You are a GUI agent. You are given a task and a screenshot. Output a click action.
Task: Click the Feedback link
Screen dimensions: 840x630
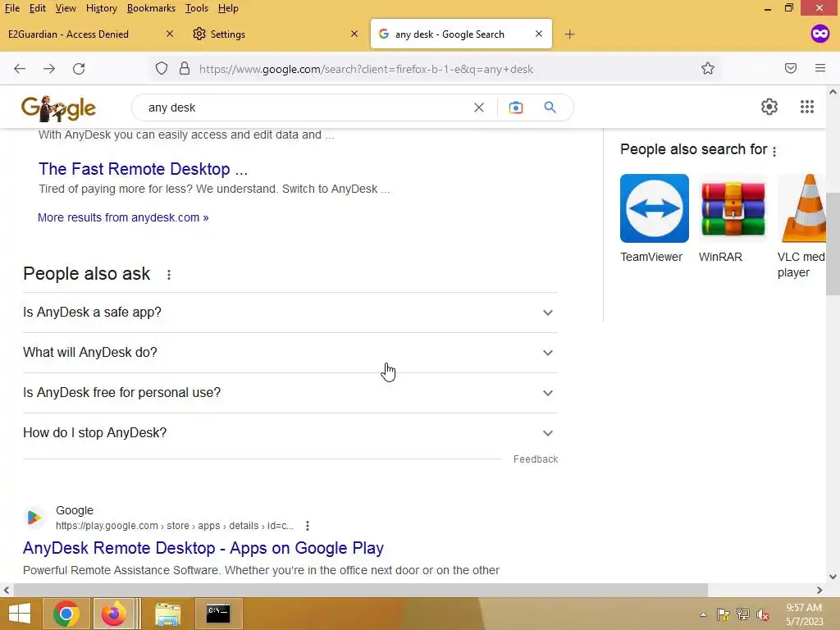(x=536, y=459)
